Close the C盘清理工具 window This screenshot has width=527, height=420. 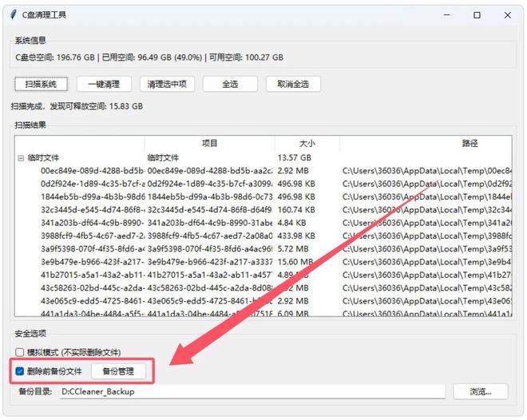tap(509, 15)
